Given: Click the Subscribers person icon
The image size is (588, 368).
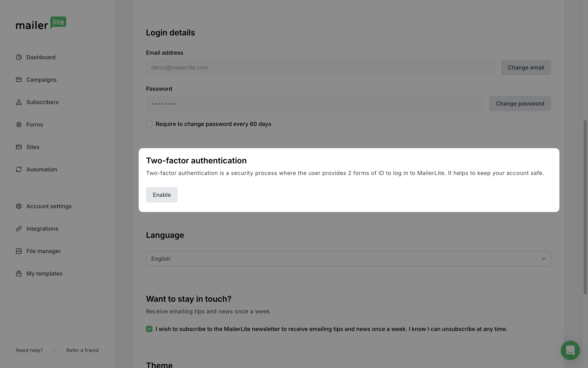Looking at the screenshot, I should 19,102.
